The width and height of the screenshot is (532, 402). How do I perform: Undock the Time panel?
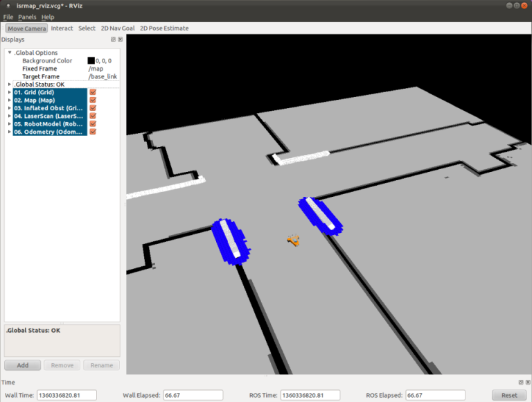tap(520, 382)
